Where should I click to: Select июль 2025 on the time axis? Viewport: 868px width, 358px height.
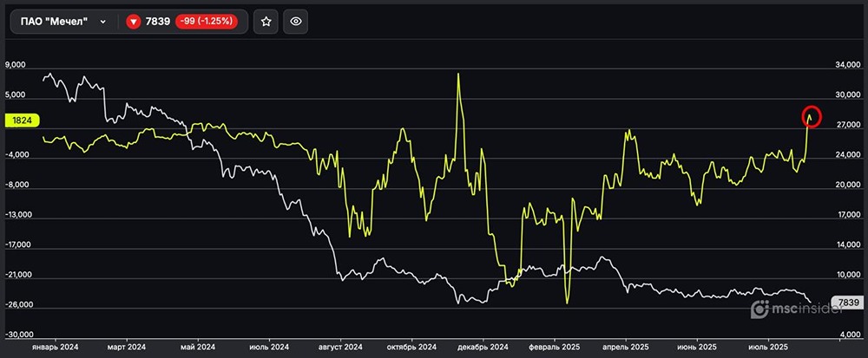point(766,347)
